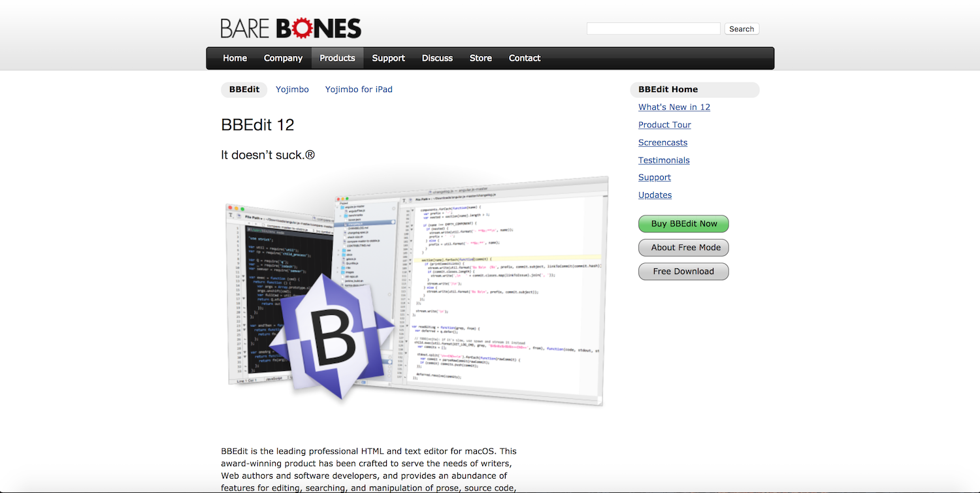Open the Home menu item

235,58
